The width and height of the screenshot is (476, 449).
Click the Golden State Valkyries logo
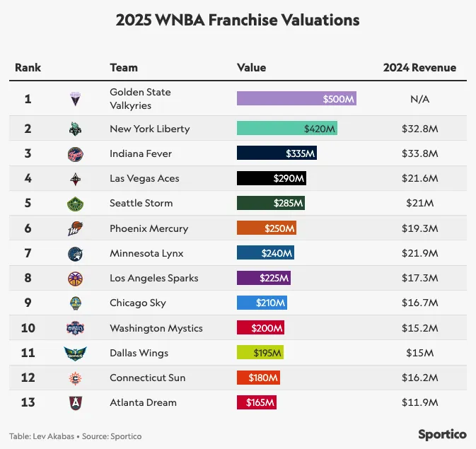(75, 99)
